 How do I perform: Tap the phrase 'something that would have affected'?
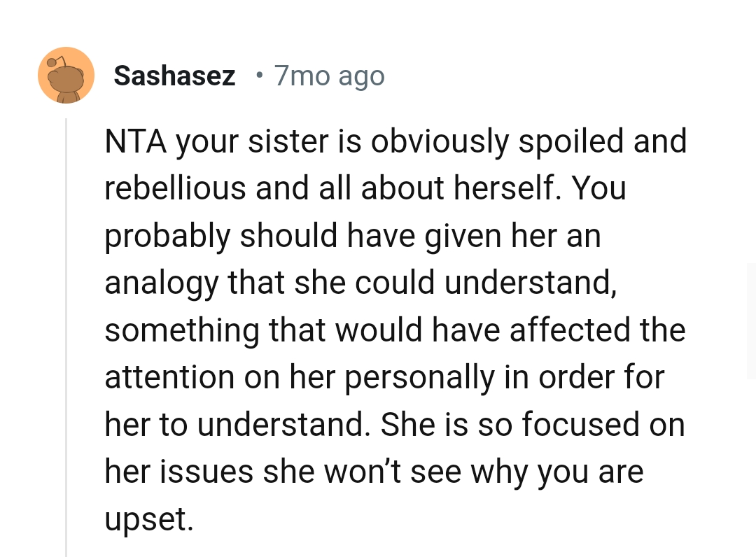click(304, 330)
